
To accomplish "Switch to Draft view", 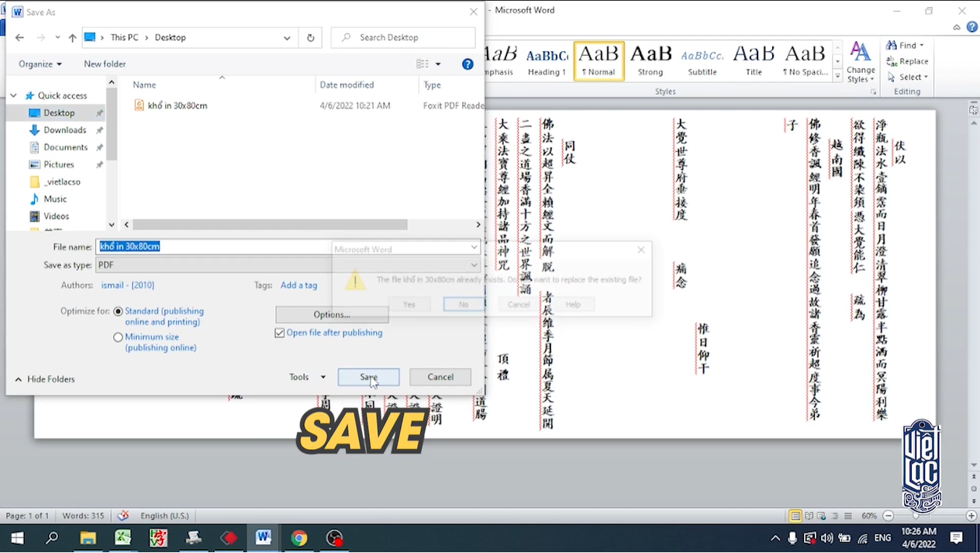I will coord(847,516).
